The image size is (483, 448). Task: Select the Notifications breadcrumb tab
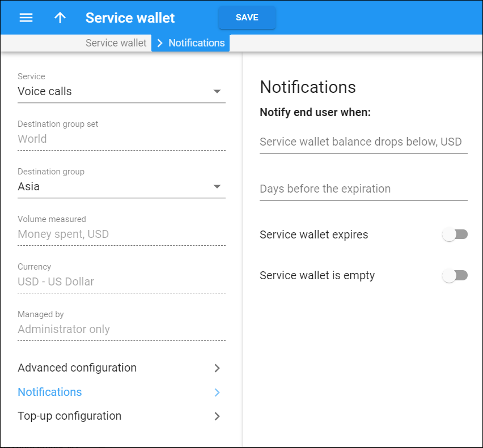coord(196,42)
